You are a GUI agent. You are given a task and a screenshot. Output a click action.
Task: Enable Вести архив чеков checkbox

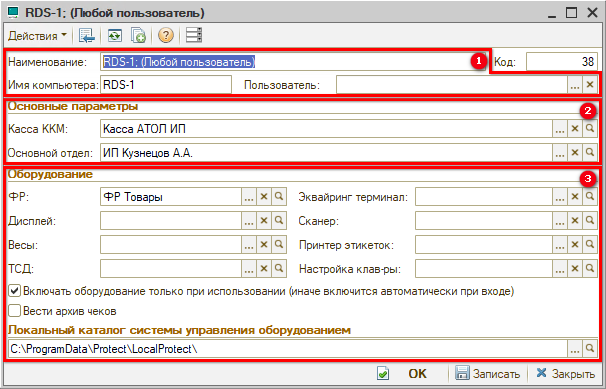point(14,311)
